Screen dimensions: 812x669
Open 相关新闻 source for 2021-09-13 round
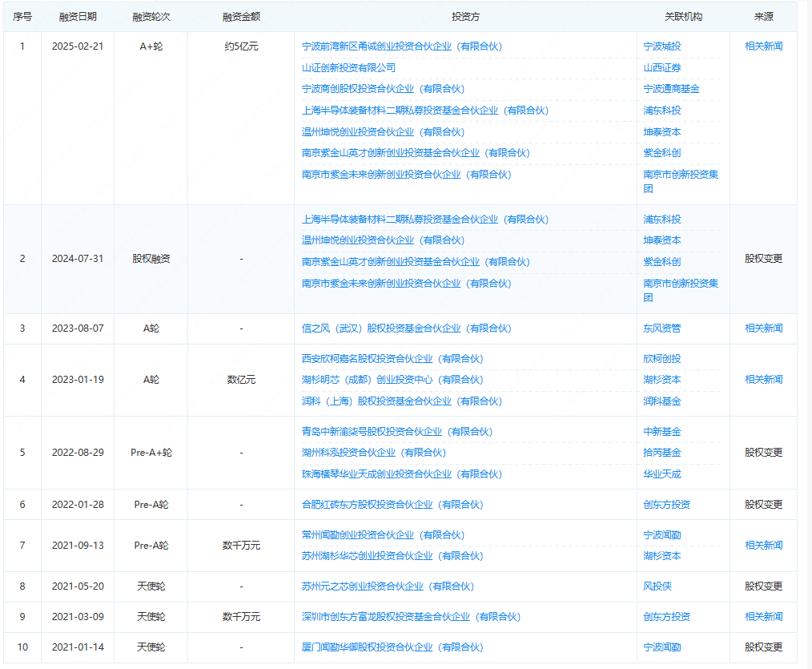click(x=763, y=545)
